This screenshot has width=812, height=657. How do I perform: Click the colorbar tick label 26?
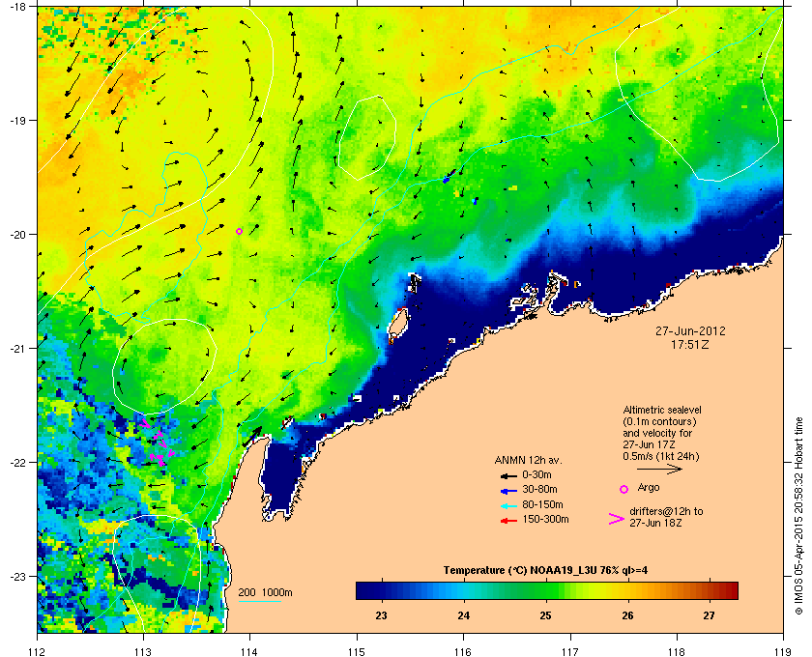627,615
